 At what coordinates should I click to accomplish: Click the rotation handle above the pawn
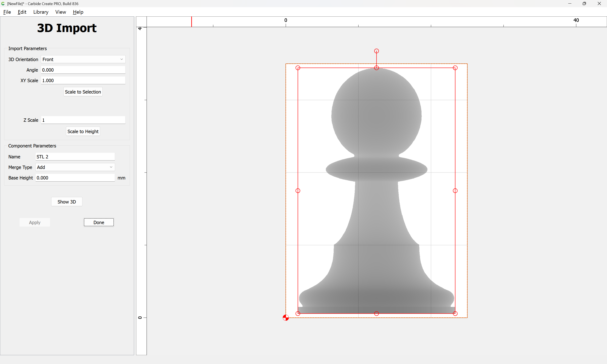(x=376, y=51)
